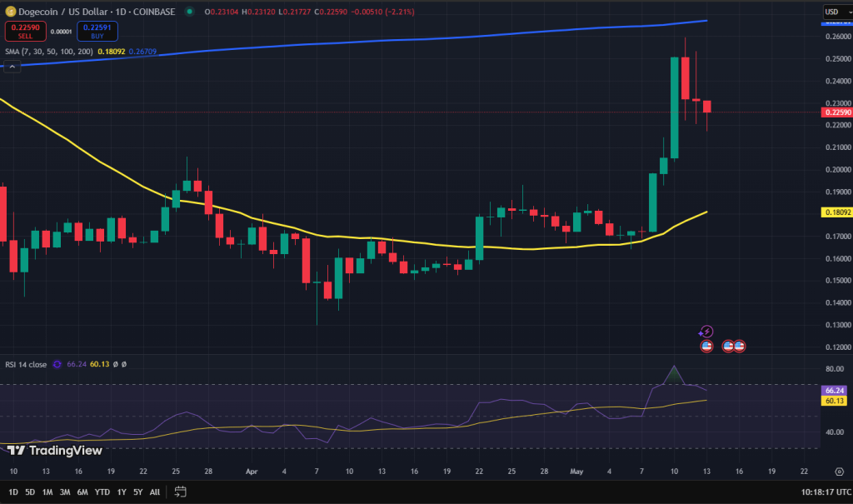The image size is (853, 504).
Task: Set chart range to 1M
Action: [47, 492]
